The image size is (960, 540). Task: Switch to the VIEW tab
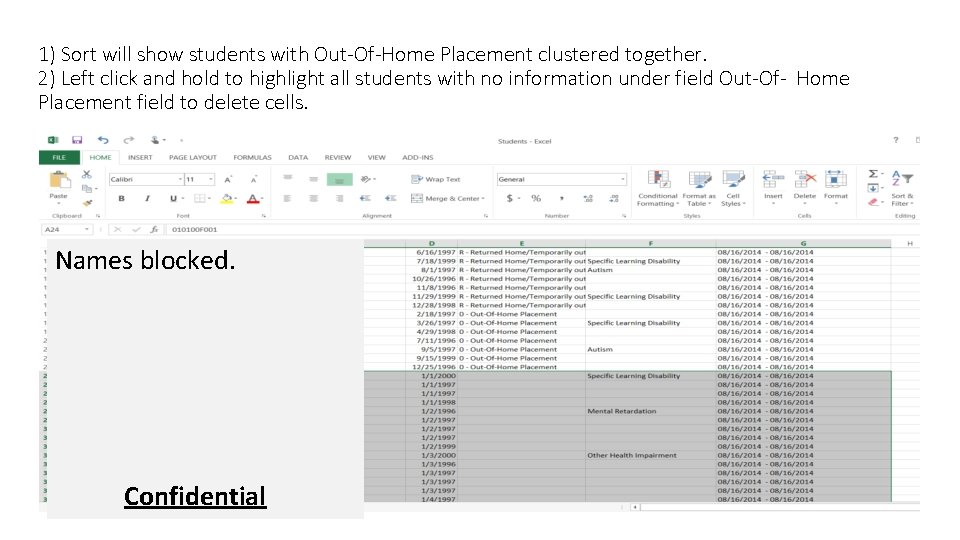377,157
